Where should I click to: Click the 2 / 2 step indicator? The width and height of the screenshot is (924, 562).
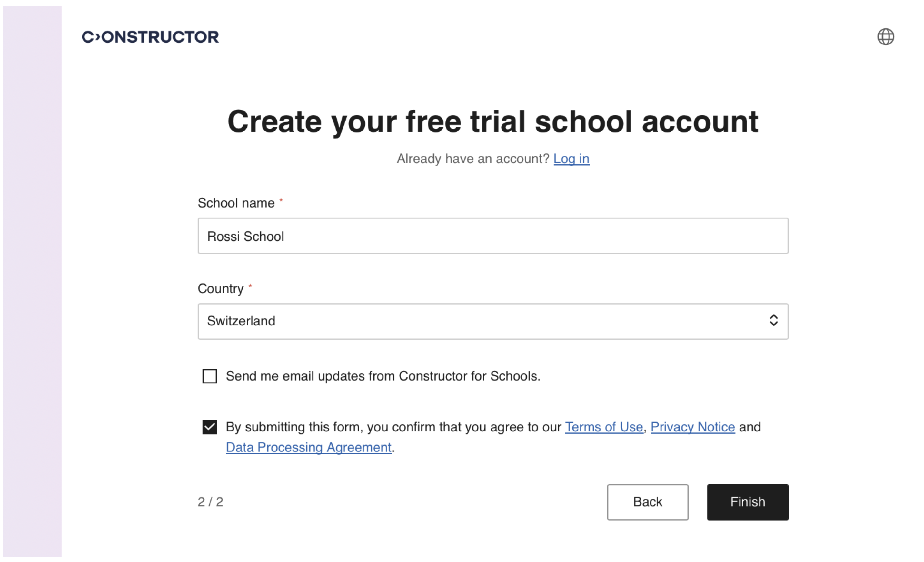click(210, 502)
